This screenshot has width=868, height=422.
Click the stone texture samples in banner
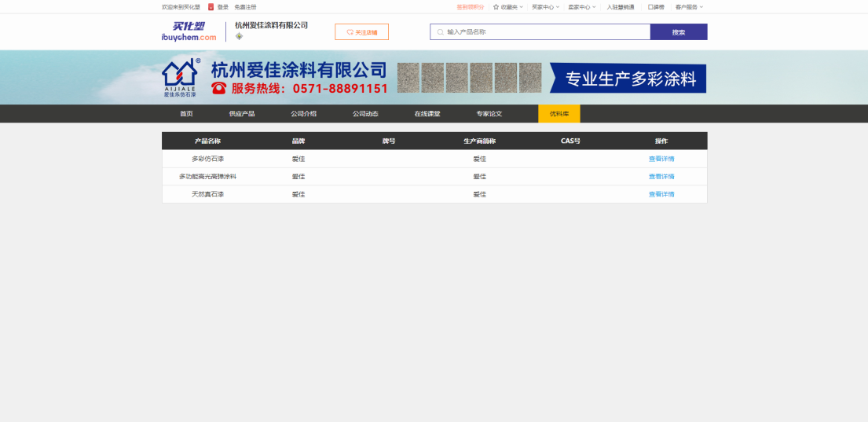tap(470, 78)
